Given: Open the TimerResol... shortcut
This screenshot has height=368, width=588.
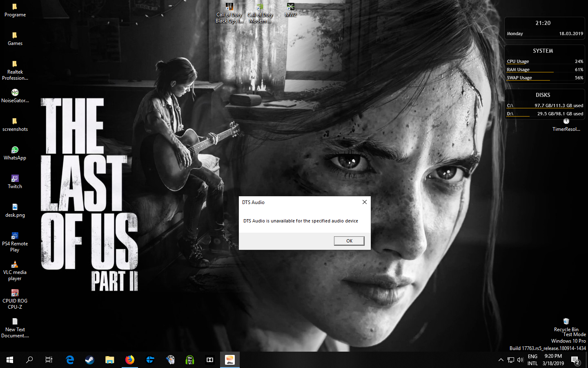Looking at the screenshot, I should pos(566,125).
